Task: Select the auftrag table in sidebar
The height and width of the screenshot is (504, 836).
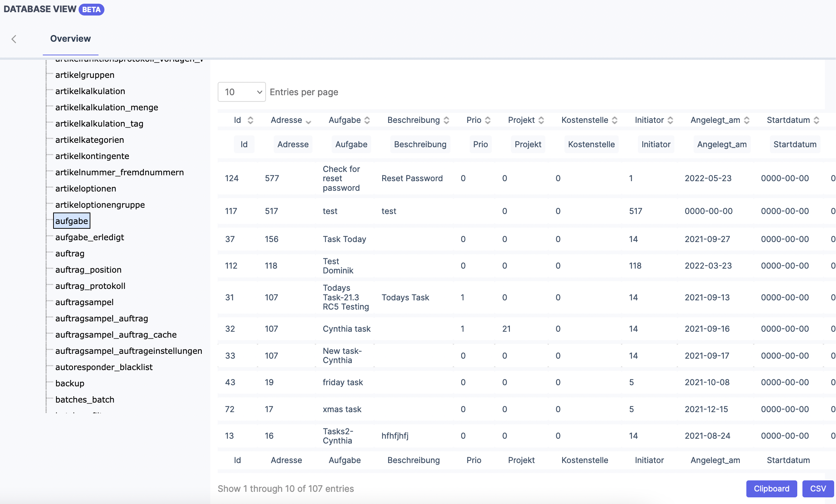Action: tap(70, 253)
